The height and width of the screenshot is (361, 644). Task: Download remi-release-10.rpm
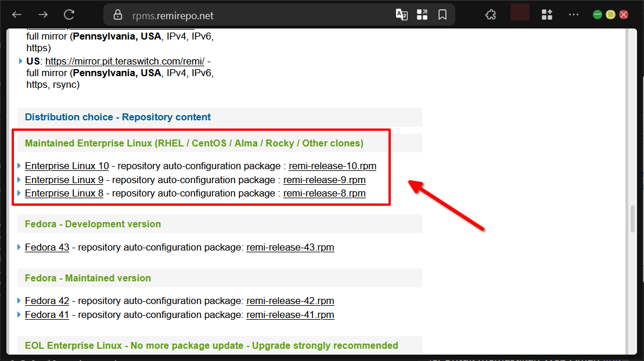[332, 166]
